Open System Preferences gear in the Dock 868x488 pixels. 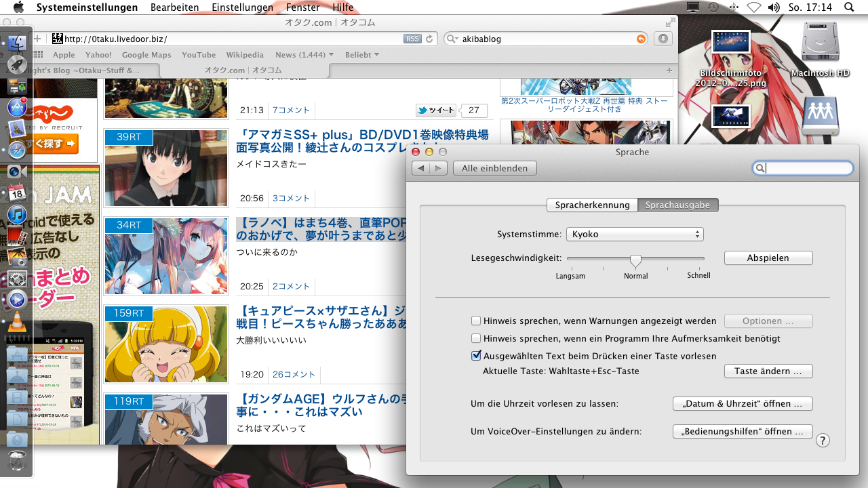(17, 279)
